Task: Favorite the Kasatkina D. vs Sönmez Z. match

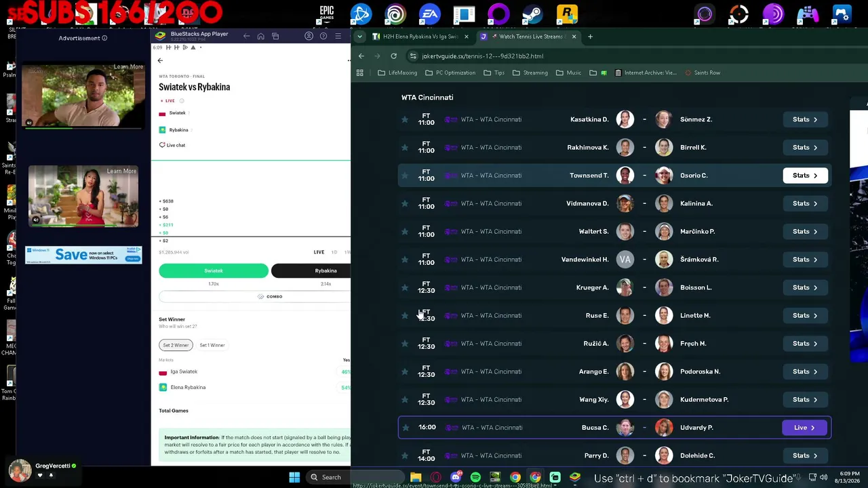Action: click(x=405, y=120)
